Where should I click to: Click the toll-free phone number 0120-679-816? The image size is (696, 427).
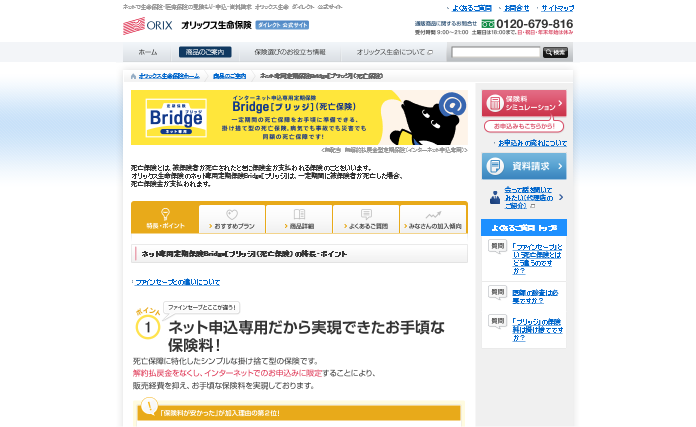[534, 24]
